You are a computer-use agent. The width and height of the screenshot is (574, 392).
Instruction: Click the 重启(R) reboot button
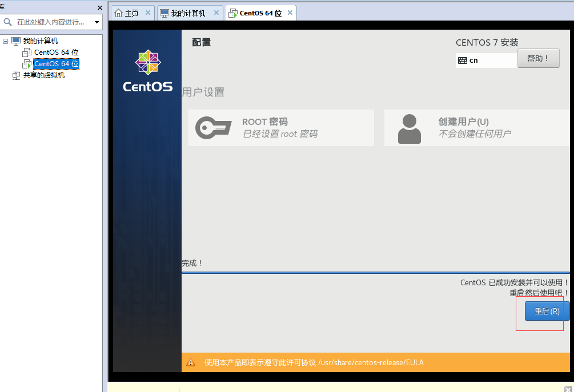point(547,311)
